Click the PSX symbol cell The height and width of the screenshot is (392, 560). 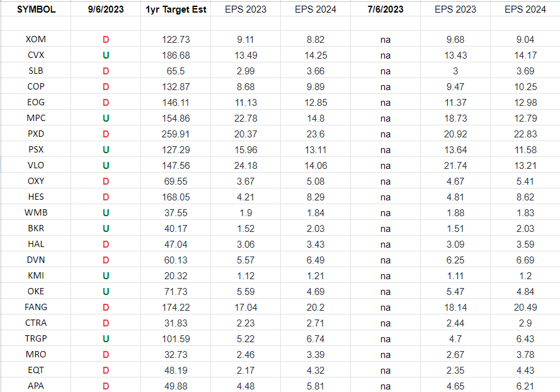pos(36,149)
